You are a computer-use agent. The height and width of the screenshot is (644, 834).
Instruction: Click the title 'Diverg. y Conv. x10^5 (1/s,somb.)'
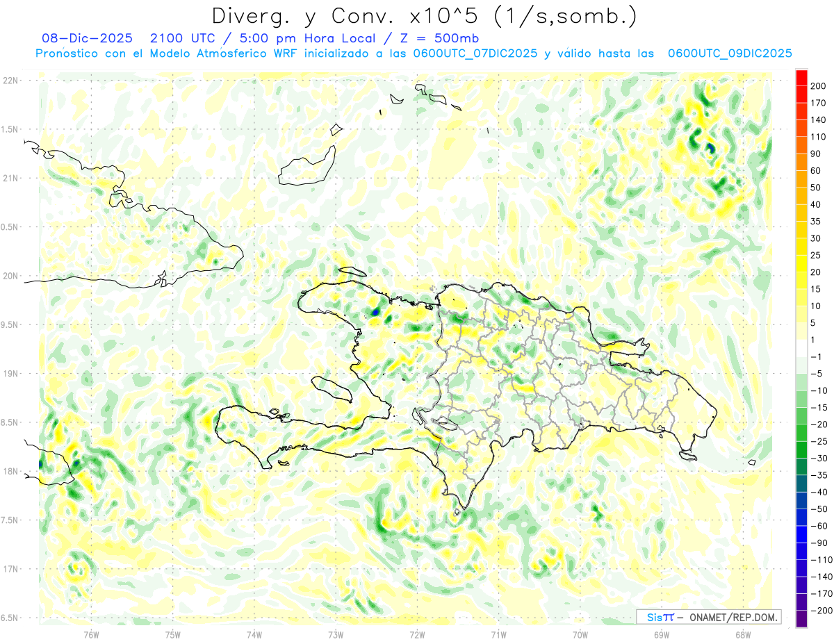(424, 17)
